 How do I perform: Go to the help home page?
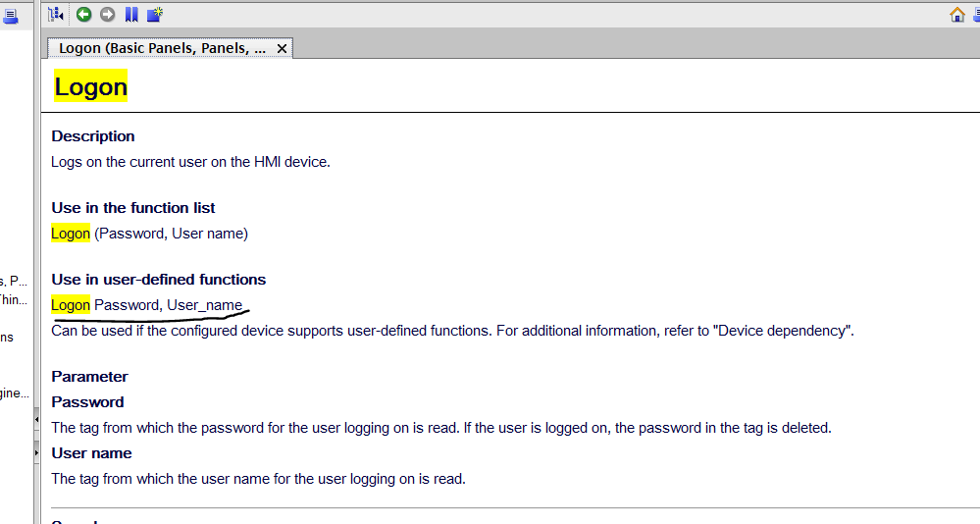pyautogui.click(x=957, y=14)
